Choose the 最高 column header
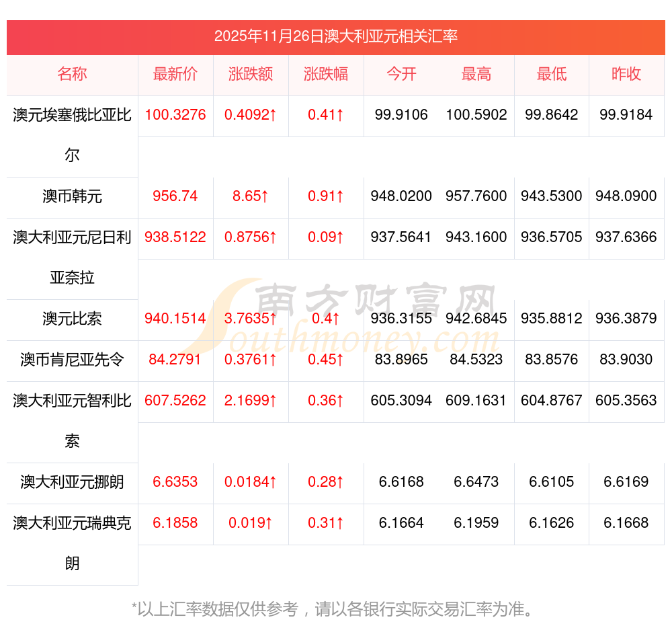The width and height of the screenshot is (672, 630). (x=476, y=74)
